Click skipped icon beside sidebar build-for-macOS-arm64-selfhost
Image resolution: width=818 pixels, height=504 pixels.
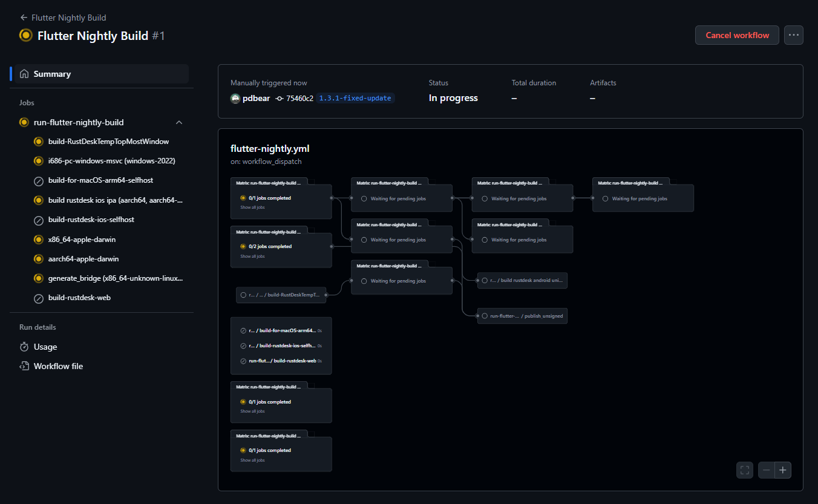(38, 180)
